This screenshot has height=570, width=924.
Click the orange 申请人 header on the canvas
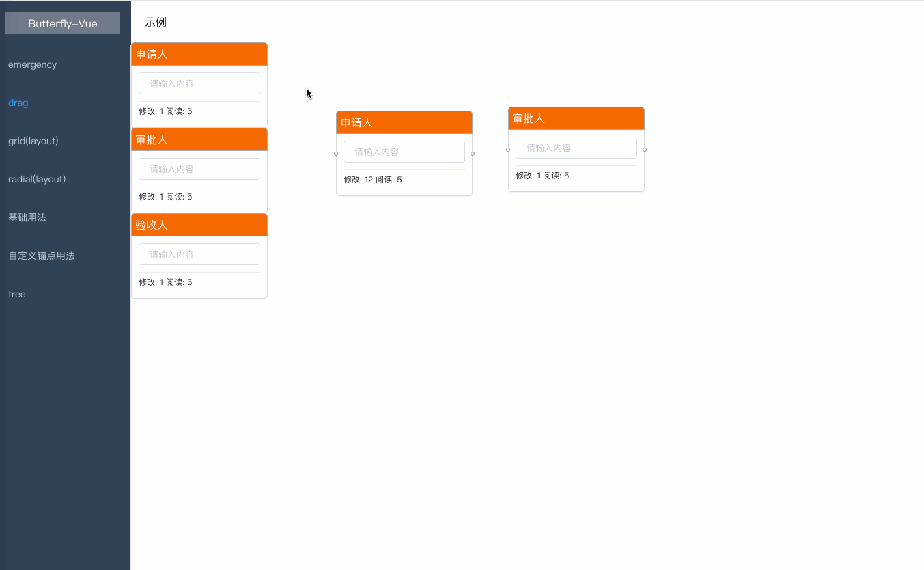click(x=404, y=122)
